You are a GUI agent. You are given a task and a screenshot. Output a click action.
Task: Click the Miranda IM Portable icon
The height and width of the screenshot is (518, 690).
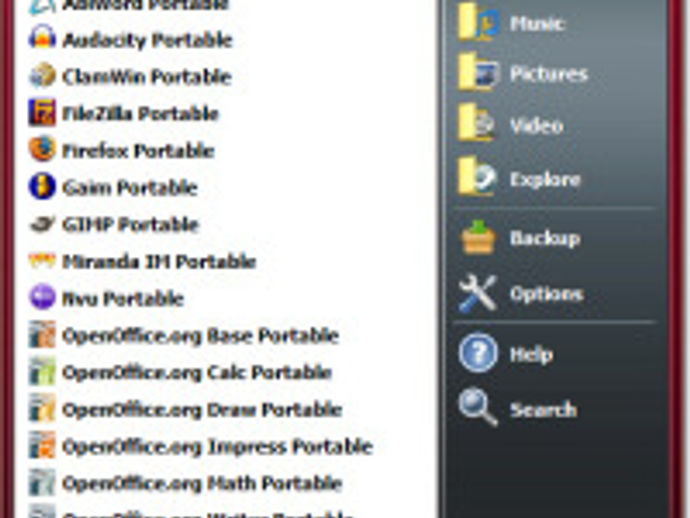(42, 261)
